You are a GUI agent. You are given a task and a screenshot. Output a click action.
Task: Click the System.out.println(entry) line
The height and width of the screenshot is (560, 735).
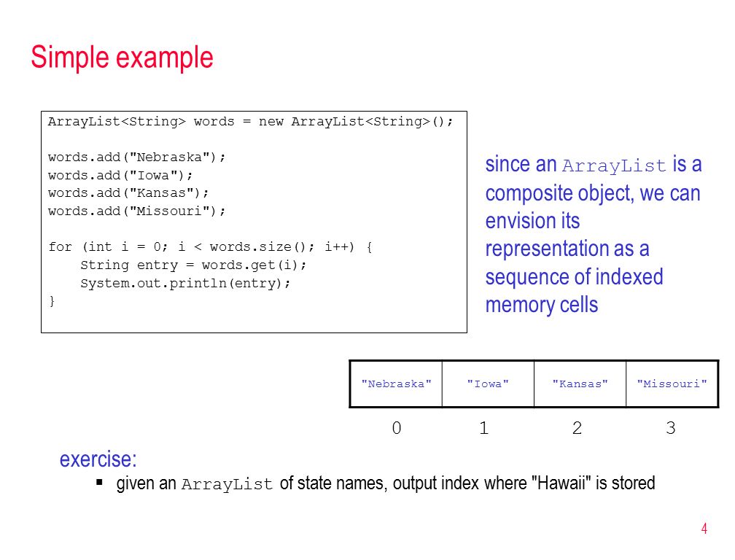click(x=185, y=283)
